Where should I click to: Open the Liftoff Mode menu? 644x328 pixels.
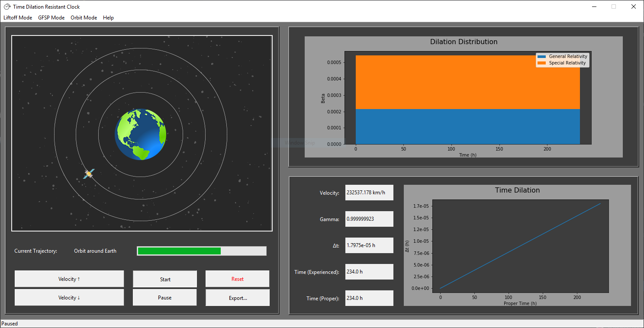(x=17, y=18)
